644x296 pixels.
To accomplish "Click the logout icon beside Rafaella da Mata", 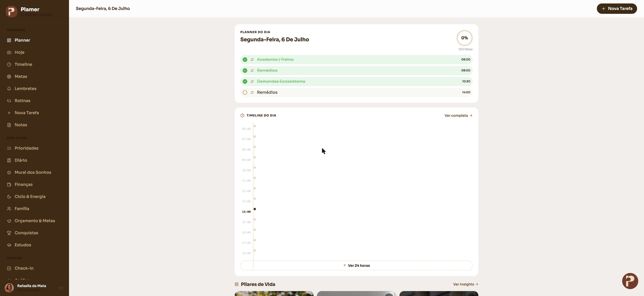I will (x=61, y=288).
